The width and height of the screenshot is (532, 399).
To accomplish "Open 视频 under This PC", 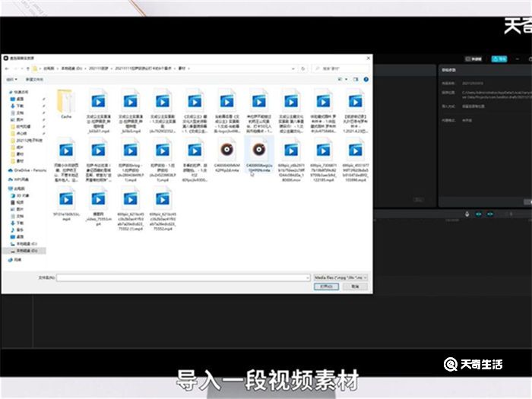I will click(x=17, y=202).
